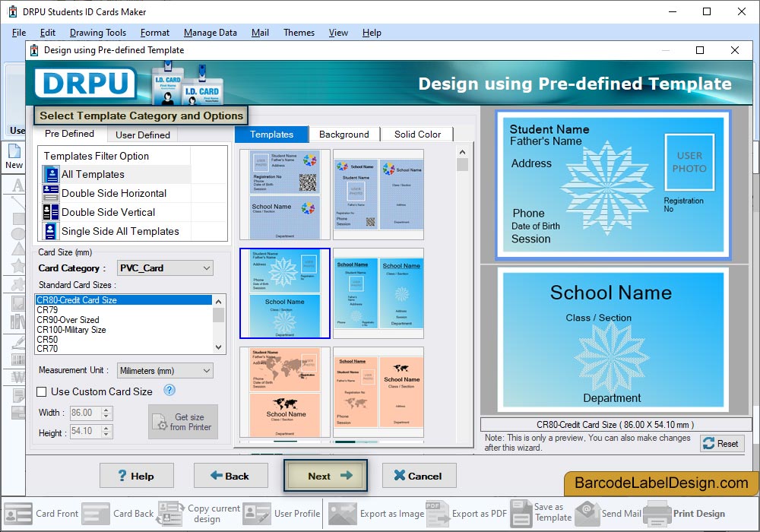
Task: Select Double Side Horizontal filter icon
Action: coord(50,193)
